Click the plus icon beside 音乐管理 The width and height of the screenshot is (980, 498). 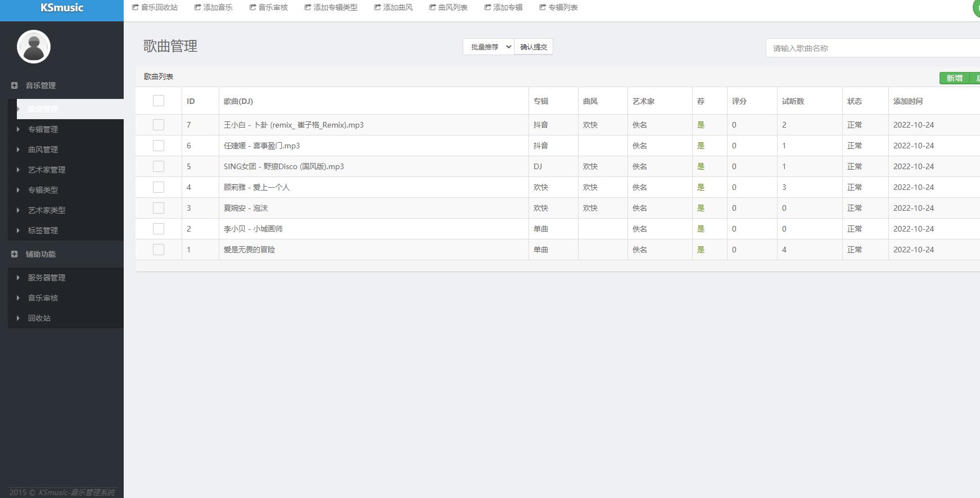point(15,85)
